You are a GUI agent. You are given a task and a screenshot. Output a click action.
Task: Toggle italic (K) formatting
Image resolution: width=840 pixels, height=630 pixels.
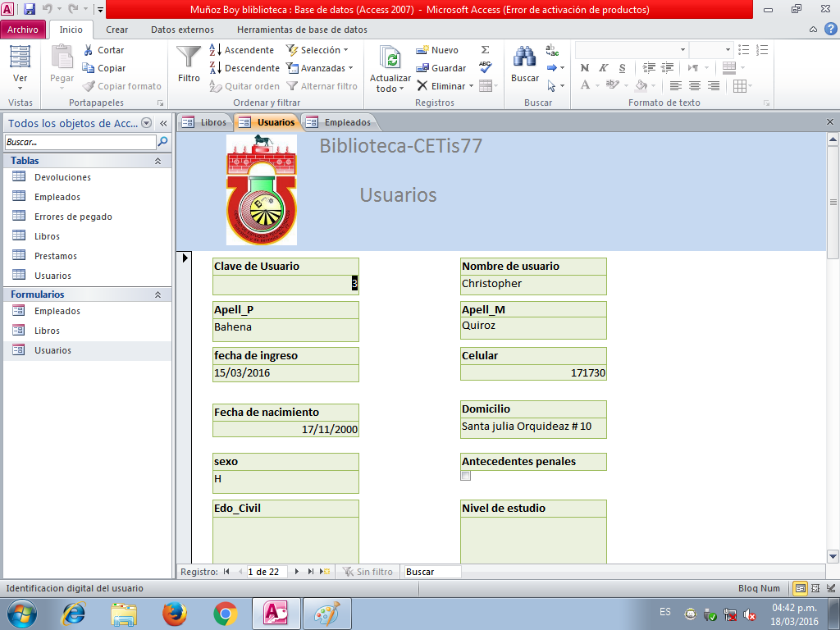(x=604, y=68)
